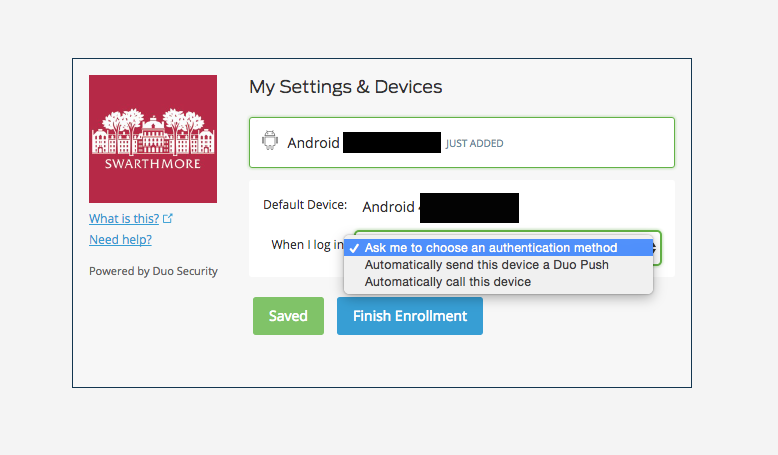The height and width of the screenshot is (455, 778).
Task: Click the dropdown arrows at the select box edge
Action: point(655,248)
